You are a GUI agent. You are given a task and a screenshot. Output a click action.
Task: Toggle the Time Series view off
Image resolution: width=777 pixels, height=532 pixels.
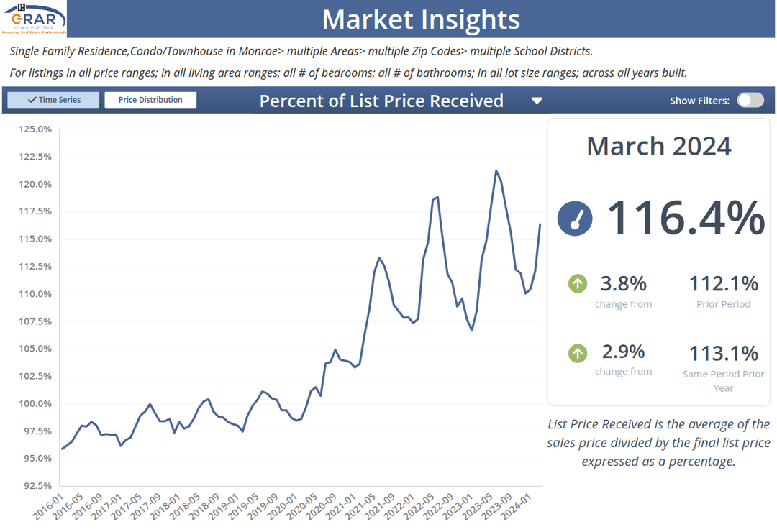(53, 99)
